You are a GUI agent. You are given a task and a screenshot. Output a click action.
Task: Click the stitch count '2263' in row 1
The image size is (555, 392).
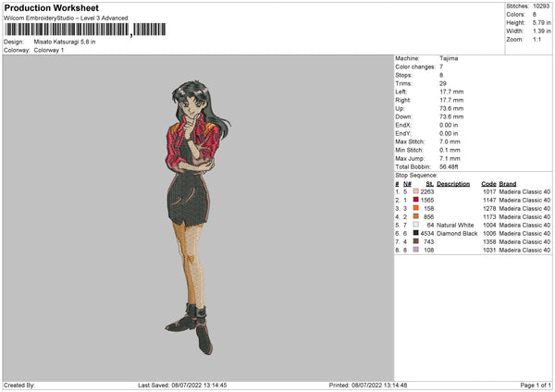point(427,191)
